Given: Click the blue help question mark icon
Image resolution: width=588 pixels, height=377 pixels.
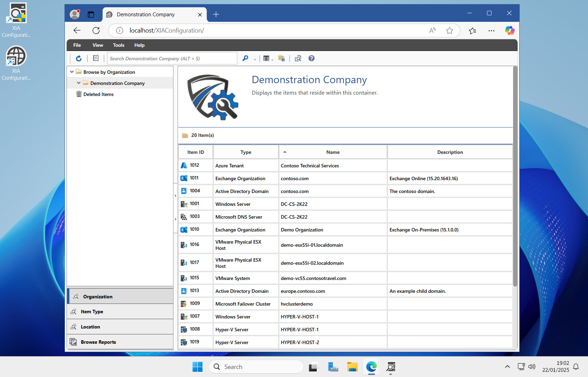Looking at the screenshot, I should pyautogui.click(x=311, y=59).
